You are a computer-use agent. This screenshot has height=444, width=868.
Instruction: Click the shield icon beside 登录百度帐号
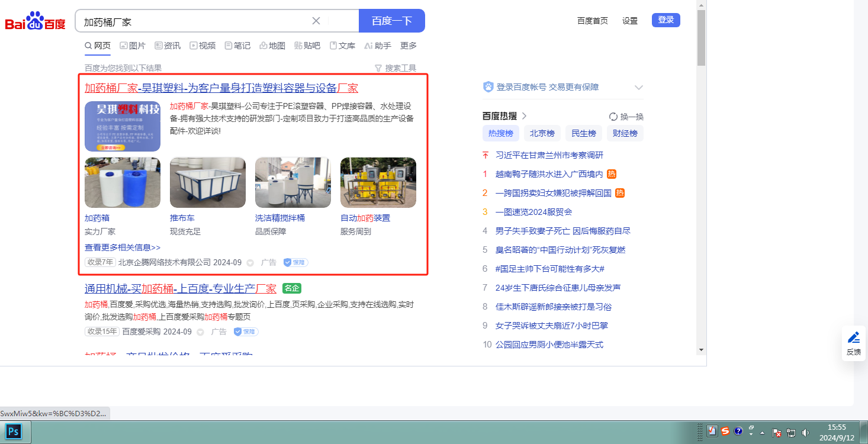click(x=488, y=87)
